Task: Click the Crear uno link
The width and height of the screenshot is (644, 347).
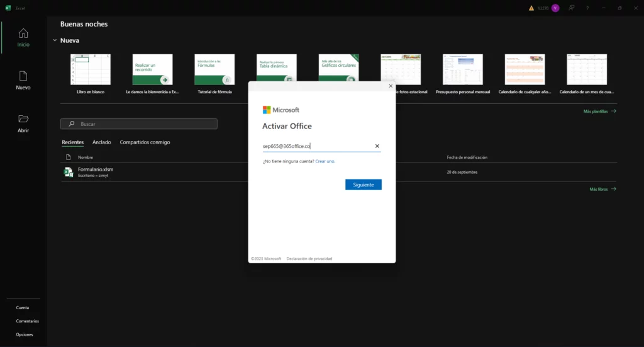Action: click(325, 161)
